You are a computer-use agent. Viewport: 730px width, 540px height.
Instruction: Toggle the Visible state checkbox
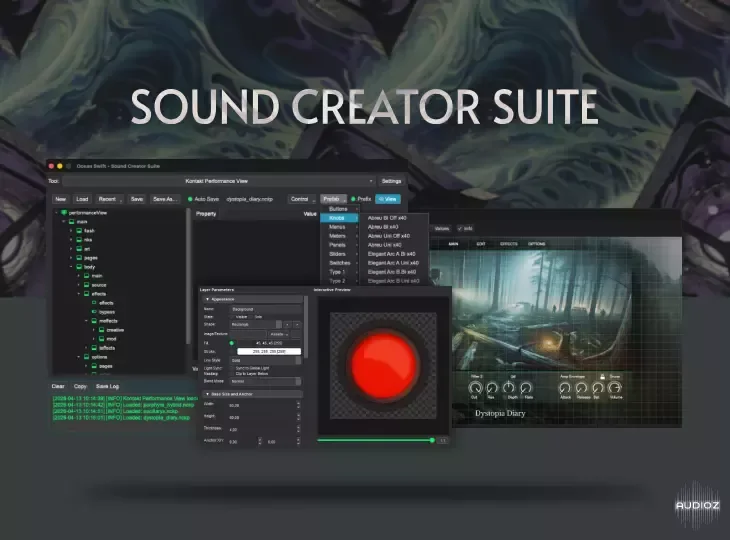pyautogui.click(x=232, y=317)
